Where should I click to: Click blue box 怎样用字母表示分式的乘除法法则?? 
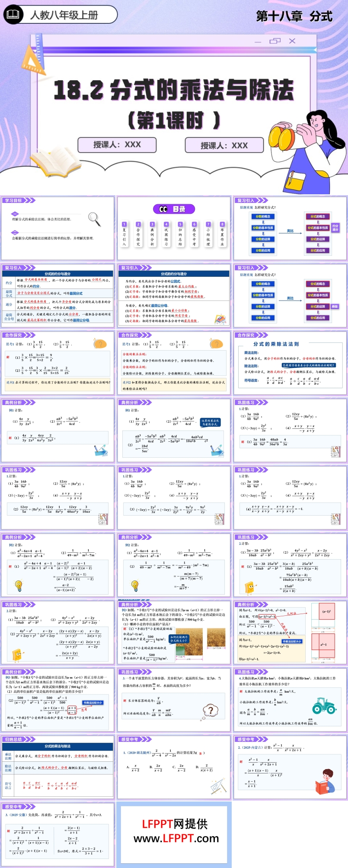click(308, 365)
